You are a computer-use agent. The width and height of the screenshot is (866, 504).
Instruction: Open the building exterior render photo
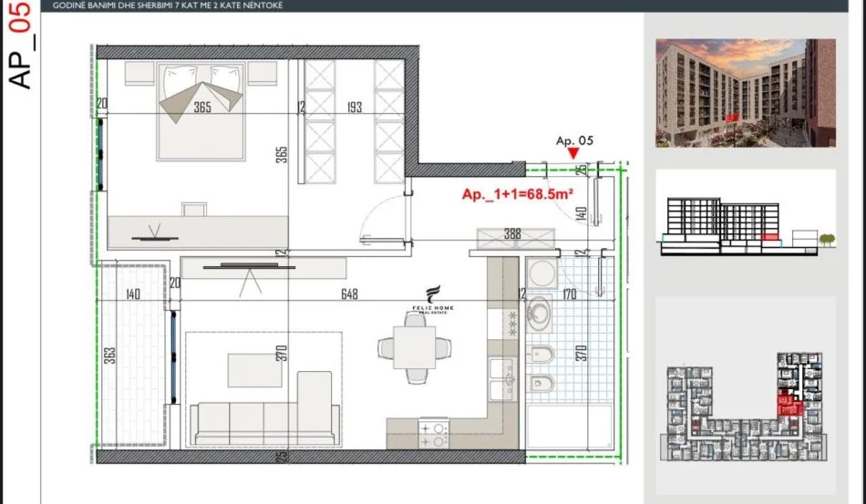pos(745,93)
